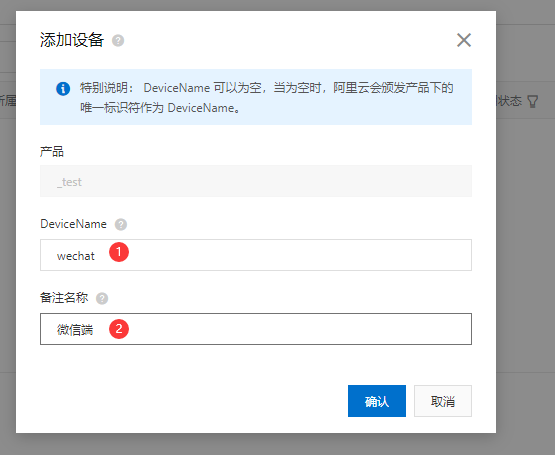This screenshot has width=555, height=455.
Task: Click the 特别说明 notice text
Action: (266, 97)
